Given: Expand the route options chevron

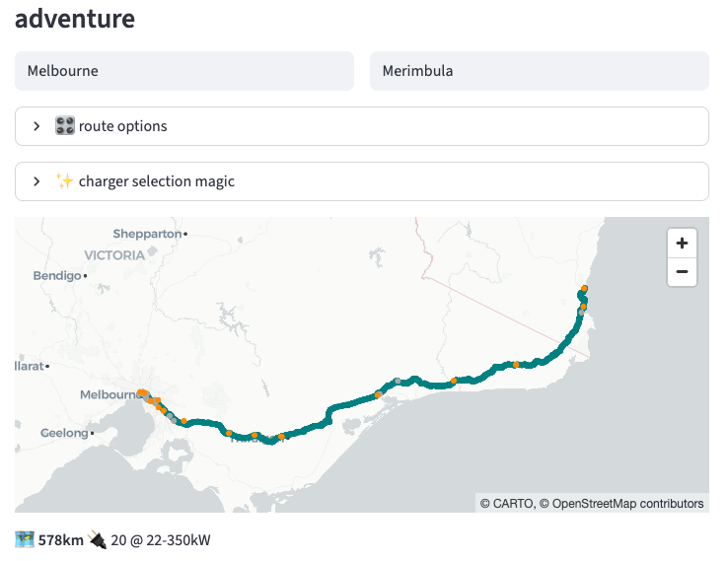Looking at the screenshot, I should 36,126.
